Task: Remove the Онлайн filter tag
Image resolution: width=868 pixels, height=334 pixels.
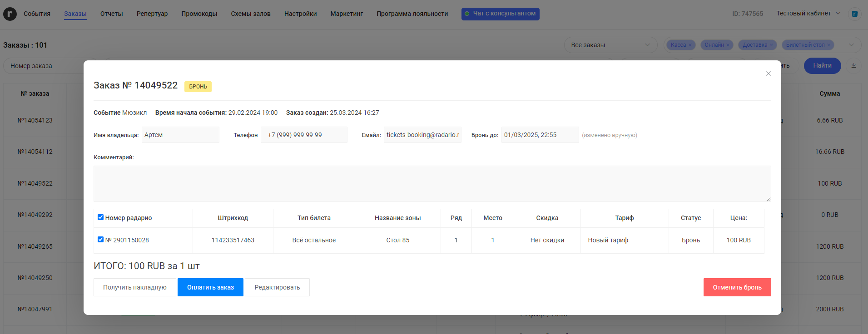Action: click(x=728, y=45)
